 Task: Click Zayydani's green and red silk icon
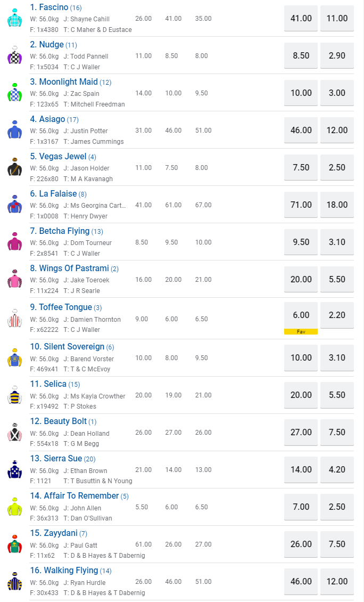[14, 544]
